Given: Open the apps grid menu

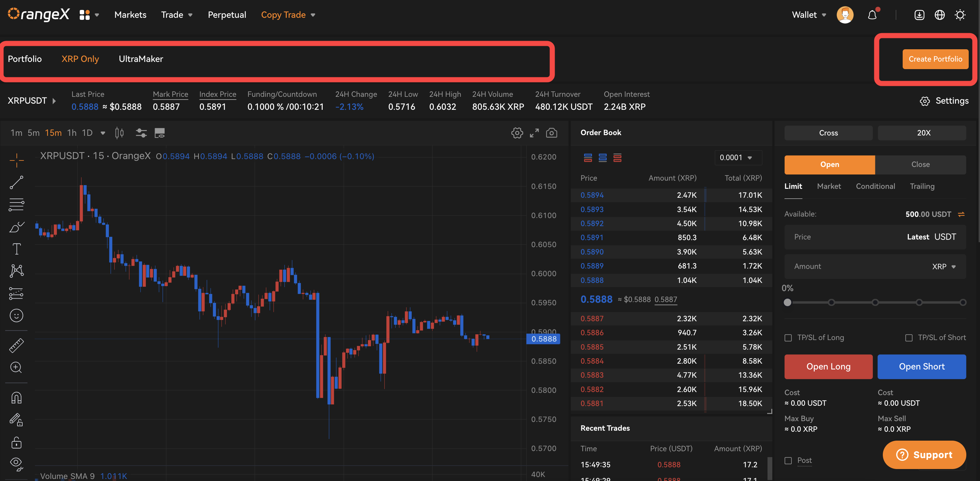Looking at the screenshot, I should coord(85,15).
